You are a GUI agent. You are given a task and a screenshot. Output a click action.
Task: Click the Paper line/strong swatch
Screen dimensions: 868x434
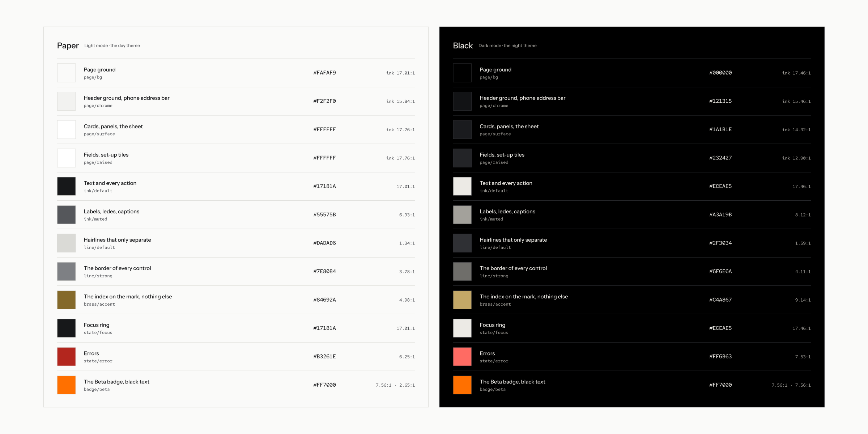[67, 272]
